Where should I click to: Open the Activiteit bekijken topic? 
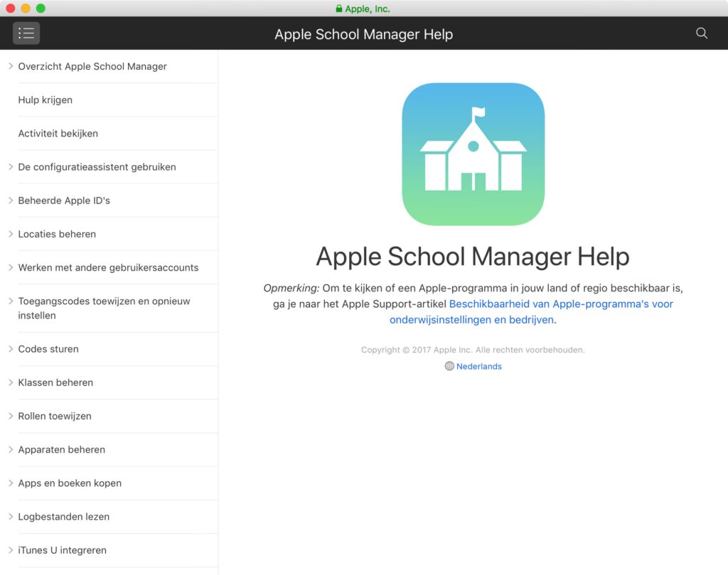point(58,134)
